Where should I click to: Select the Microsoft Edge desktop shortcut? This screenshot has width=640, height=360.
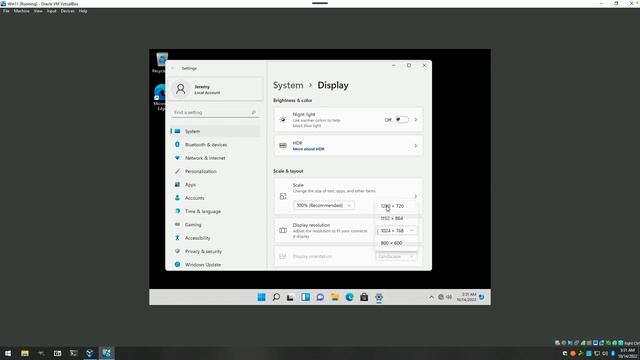pos(159,97)
